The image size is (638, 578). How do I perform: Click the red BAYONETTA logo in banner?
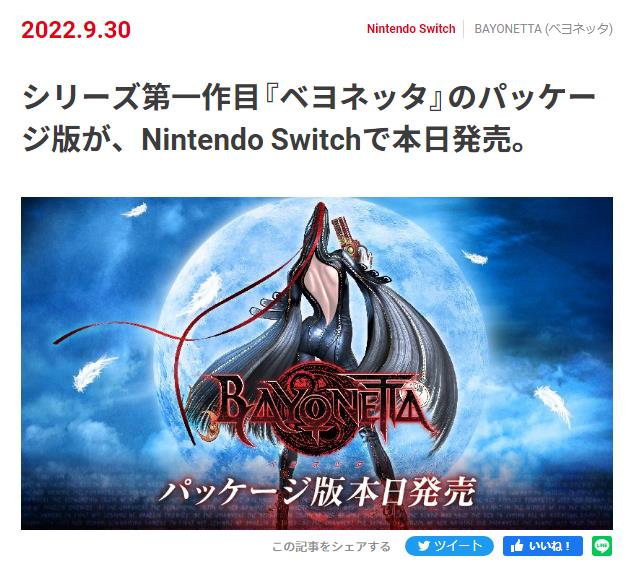[317, 407]
